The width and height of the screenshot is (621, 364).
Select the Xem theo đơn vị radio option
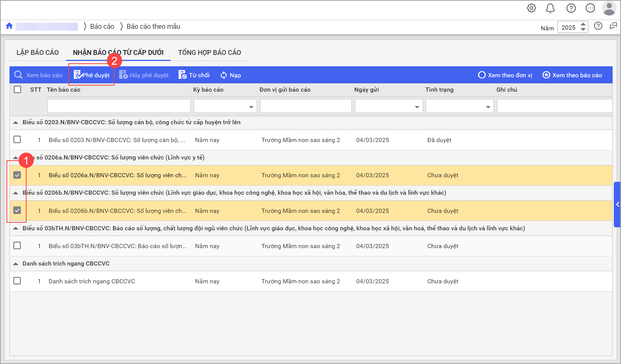coord(505,75)
